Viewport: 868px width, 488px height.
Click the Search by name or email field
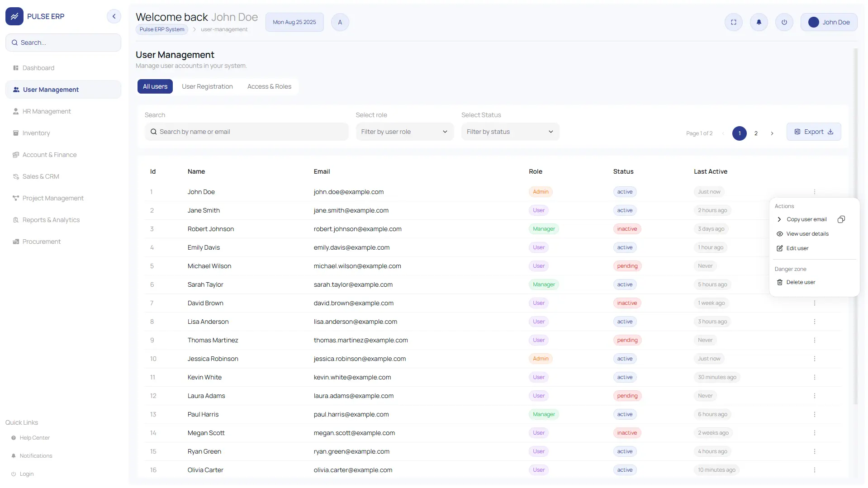click(x=247, y=132)
